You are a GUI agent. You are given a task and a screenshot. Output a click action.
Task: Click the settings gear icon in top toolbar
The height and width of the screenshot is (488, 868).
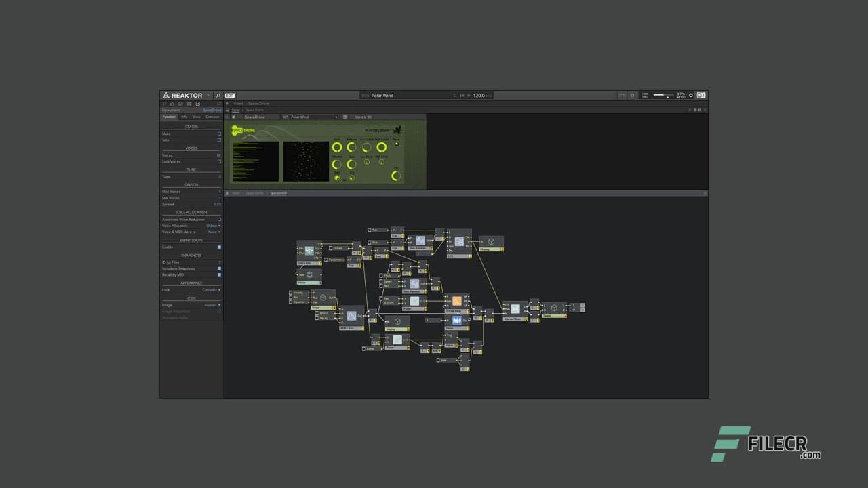coord(691,95)
